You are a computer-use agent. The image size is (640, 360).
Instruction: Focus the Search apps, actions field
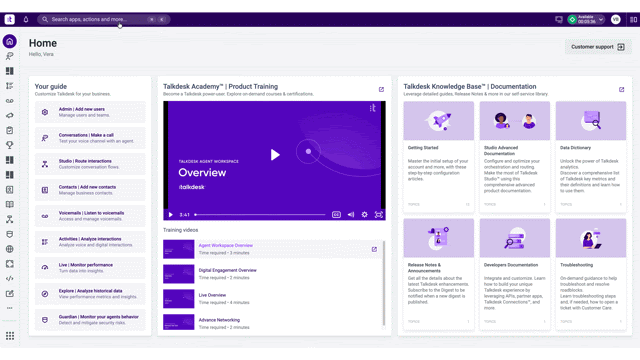[x=104, y=19]
